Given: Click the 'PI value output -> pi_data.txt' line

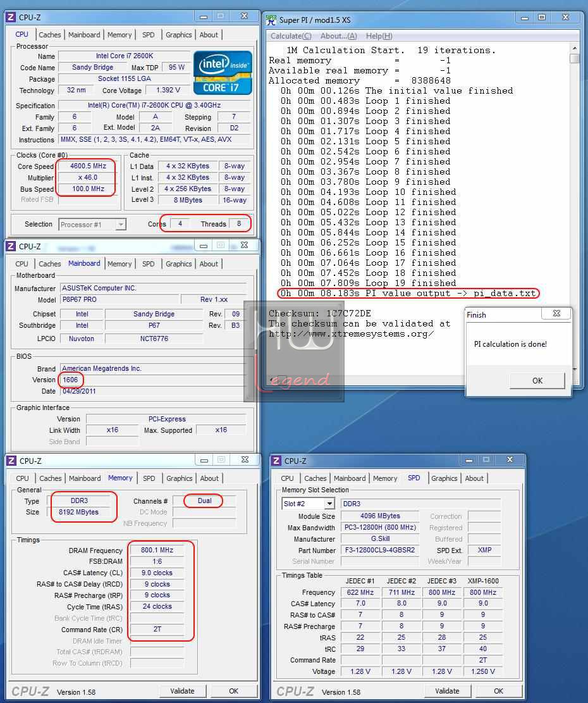Looking at the screenshot, I should 408,293.
